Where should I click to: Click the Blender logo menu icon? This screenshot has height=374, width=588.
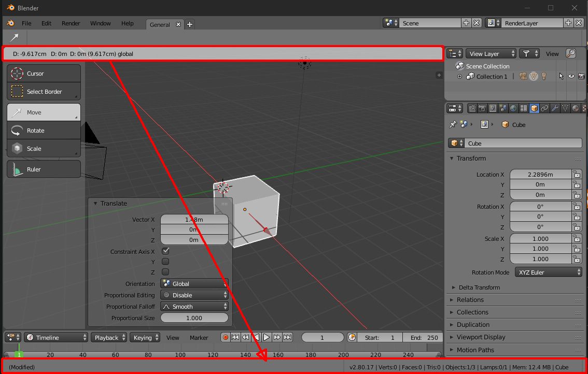click(11, 23)
